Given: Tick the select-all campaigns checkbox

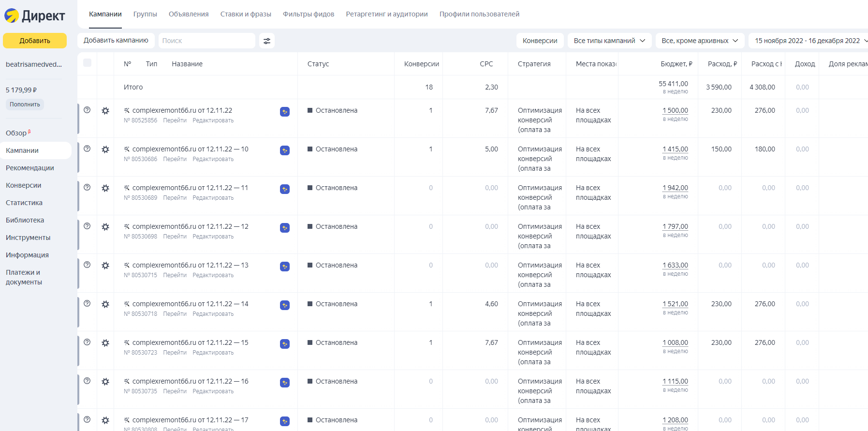Looking at the screenshot, I should tap(88, 63).
